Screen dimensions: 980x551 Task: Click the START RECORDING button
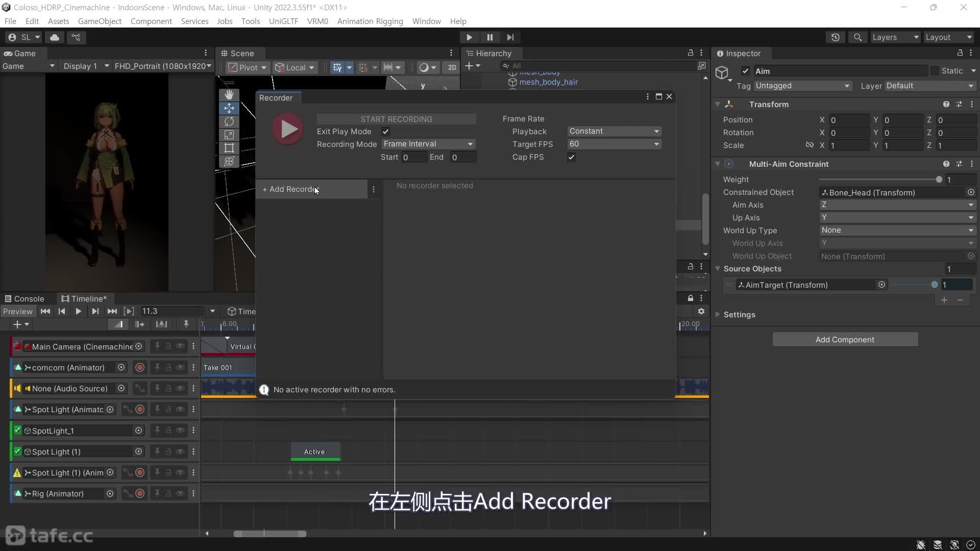tap(397, 118)
